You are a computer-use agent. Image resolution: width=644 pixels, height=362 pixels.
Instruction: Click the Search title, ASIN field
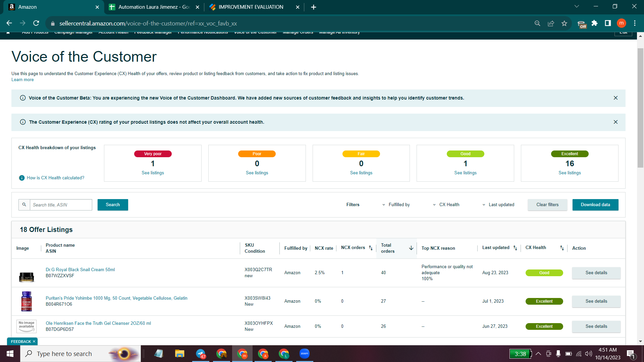pyautogui.click(x=61, y=205)
